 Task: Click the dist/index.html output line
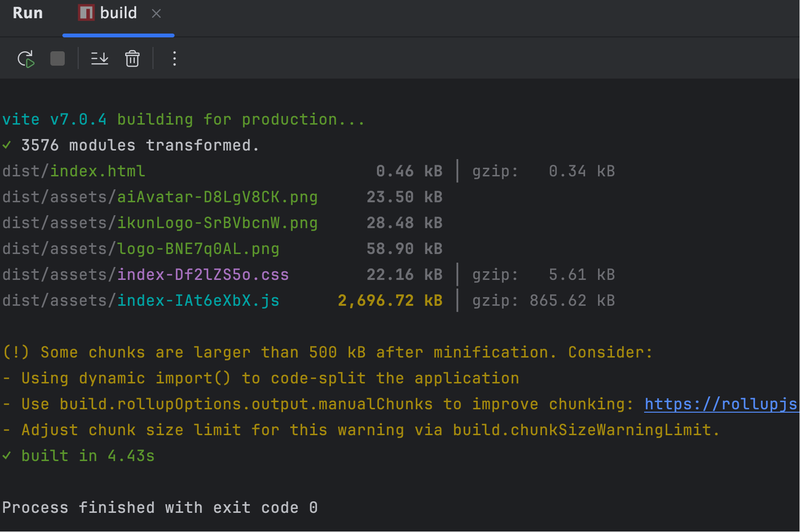tap(74, 171)
